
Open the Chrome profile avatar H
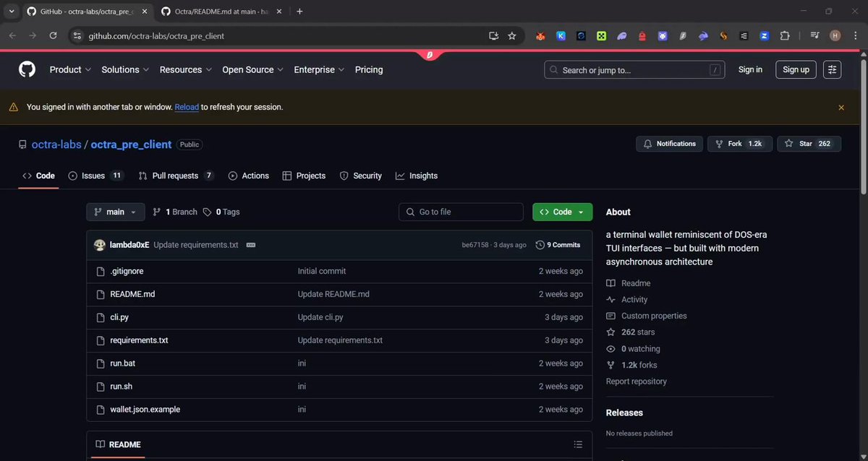tap(835, 35)
